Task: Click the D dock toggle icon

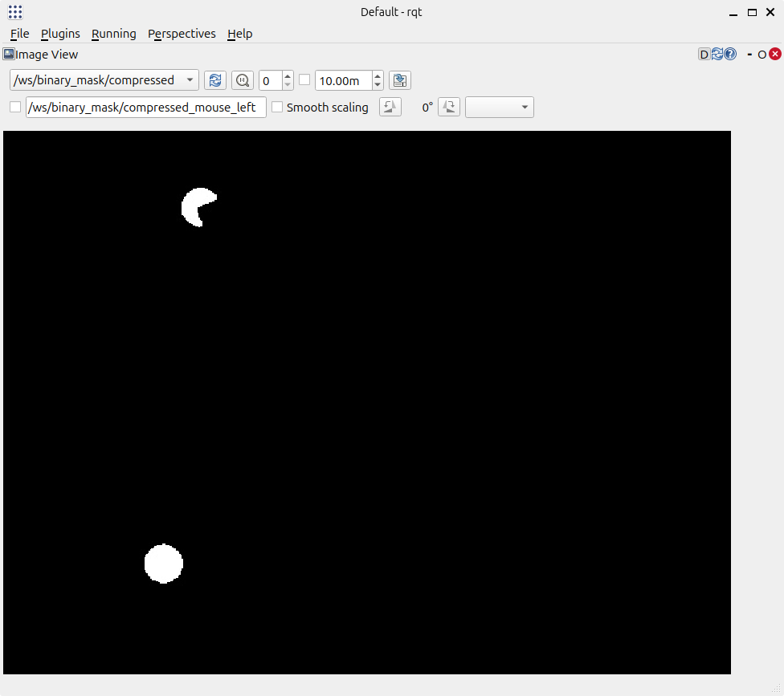Action: pyautogui.click(x=704, y=55)
